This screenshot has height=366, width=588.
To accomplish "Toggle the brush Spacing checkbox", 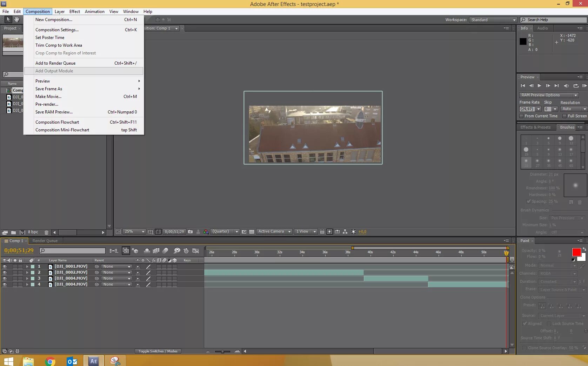I will pyautogui.click(x=528, y=202).
